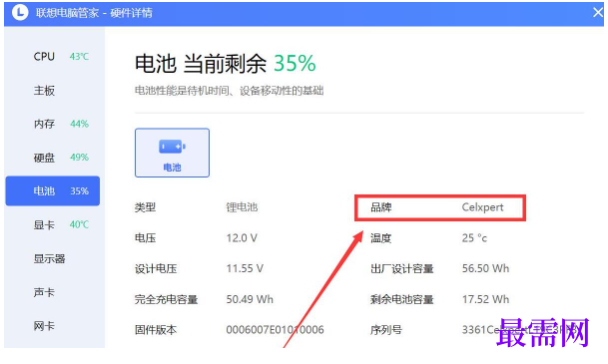The height and width of the screenshot is (364, 608).
Task: Click the 固件版本 label
Action: tap(155, 330)
